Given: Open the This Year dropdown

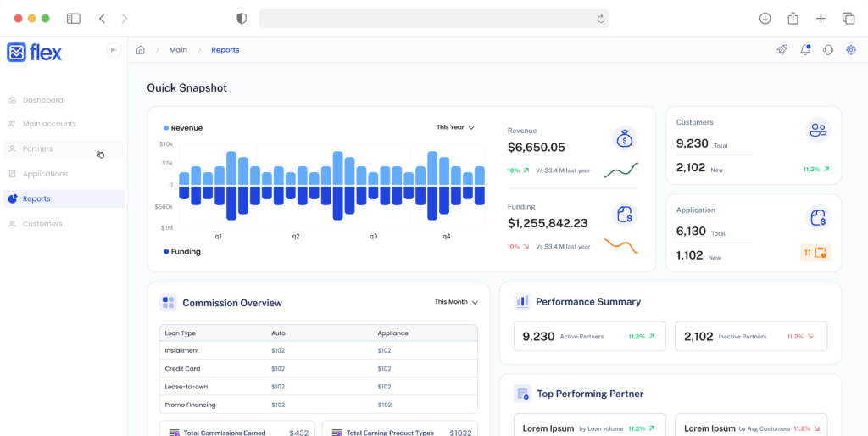Looking at the screenshot, I should (x=455, y=127).
